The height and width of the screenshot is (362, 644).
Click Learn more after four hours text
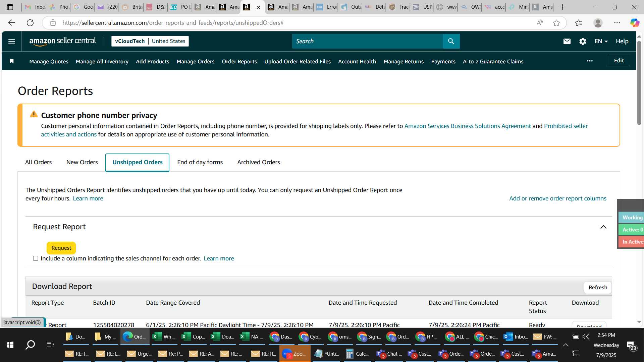click(x=88, y=198)
